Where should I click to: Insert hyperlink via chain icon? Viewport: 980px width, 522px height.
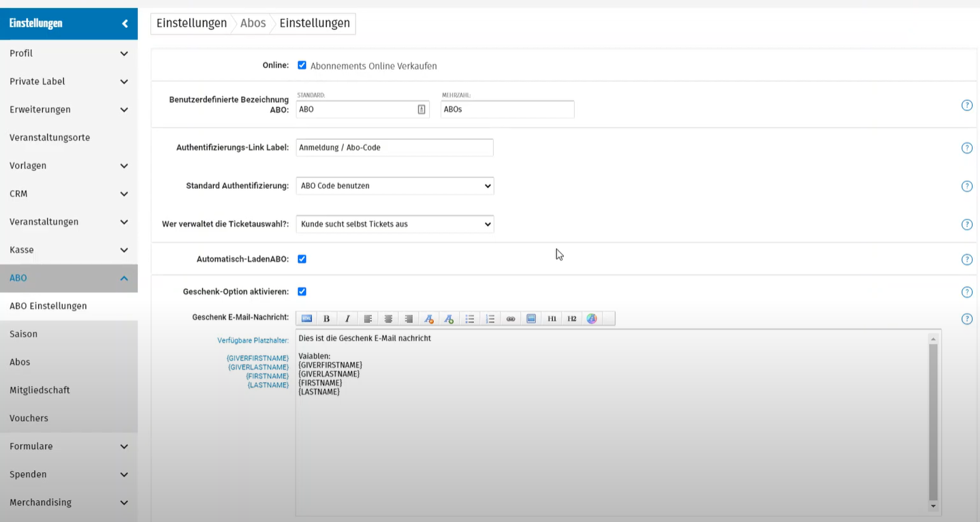pos(511,319)
